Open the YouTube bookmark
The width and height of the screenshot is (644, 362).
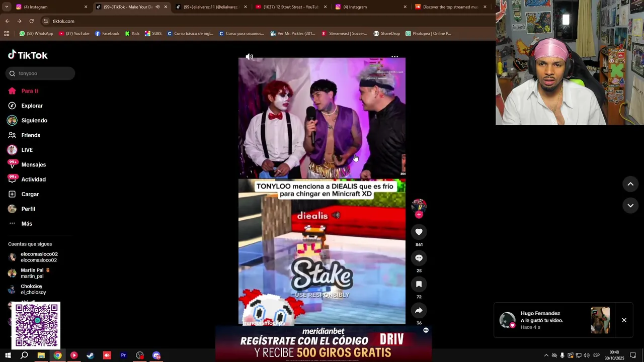pyautogui.click(x=74, y=34)
